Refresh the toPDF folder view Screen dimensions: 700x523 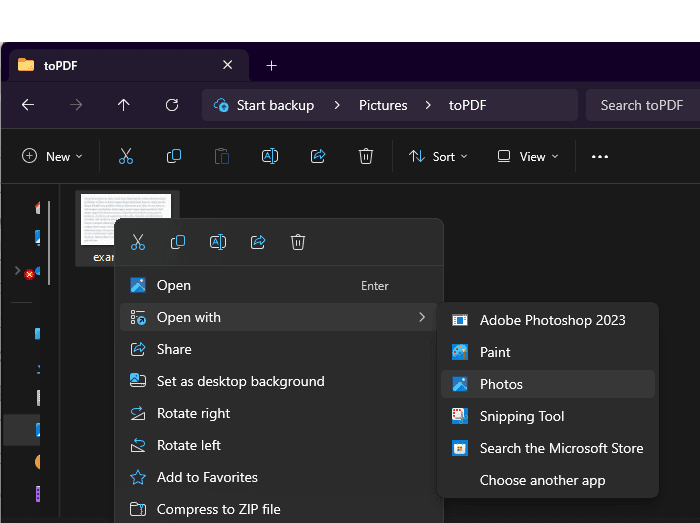(x=172, y=105)
